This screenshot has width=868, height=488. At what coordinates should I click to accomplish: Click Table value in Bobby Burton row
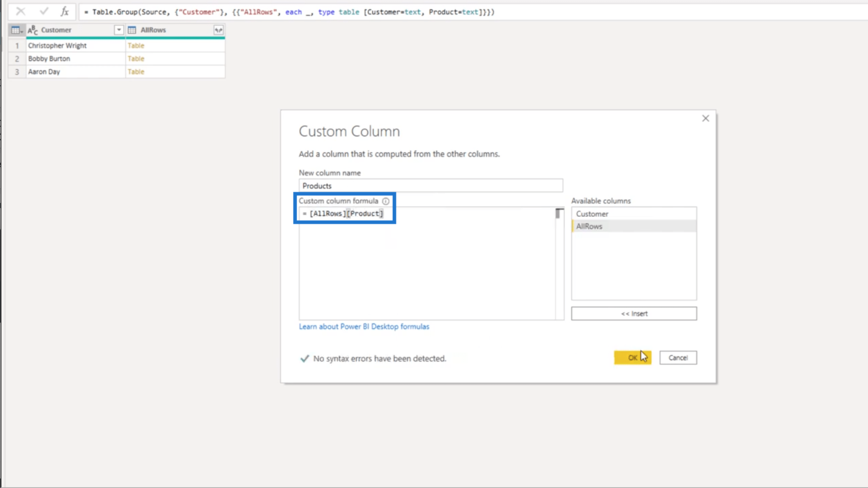136,58
